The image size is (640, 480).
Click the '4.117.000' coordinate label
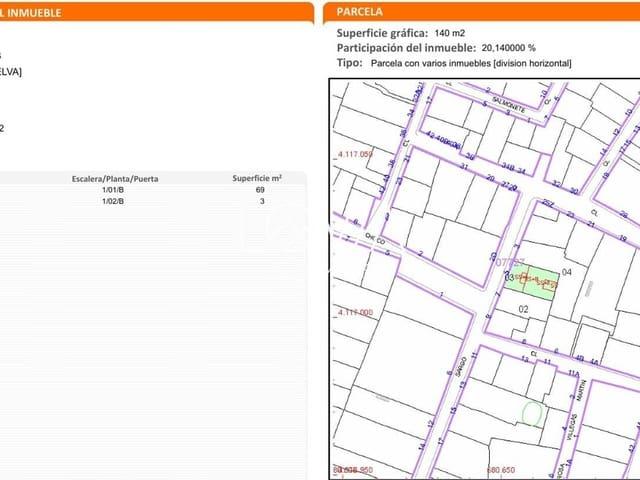tap(355, 313)
